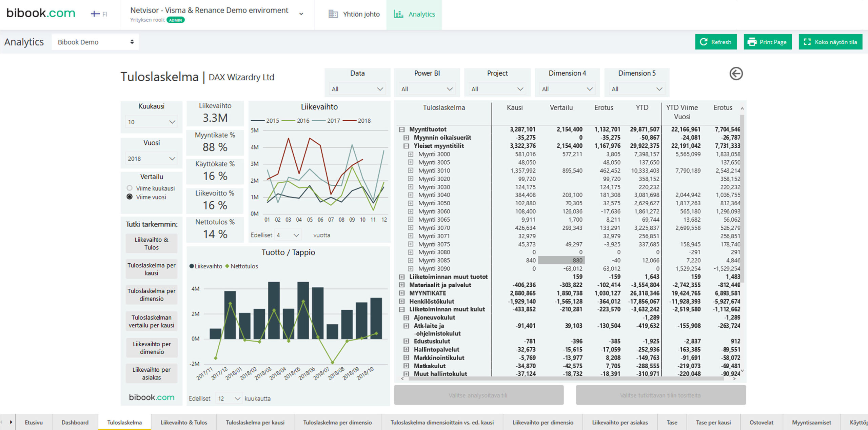The image size is (868, 430).
Task: Click the table's vertical scrollbar
Action: [x=742, y=198]
